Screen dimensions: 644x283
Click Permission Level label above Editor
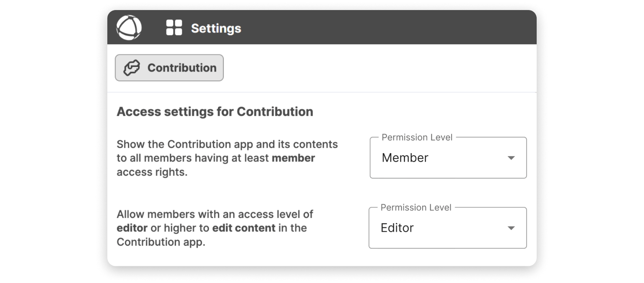point(416,208)
